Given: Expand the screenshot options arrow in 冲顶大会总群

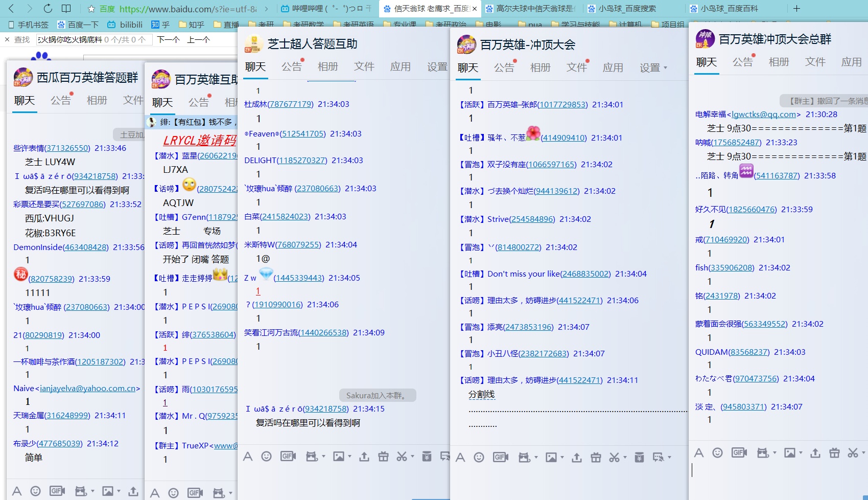Looking at the screenshot, I should pos(864,453).
